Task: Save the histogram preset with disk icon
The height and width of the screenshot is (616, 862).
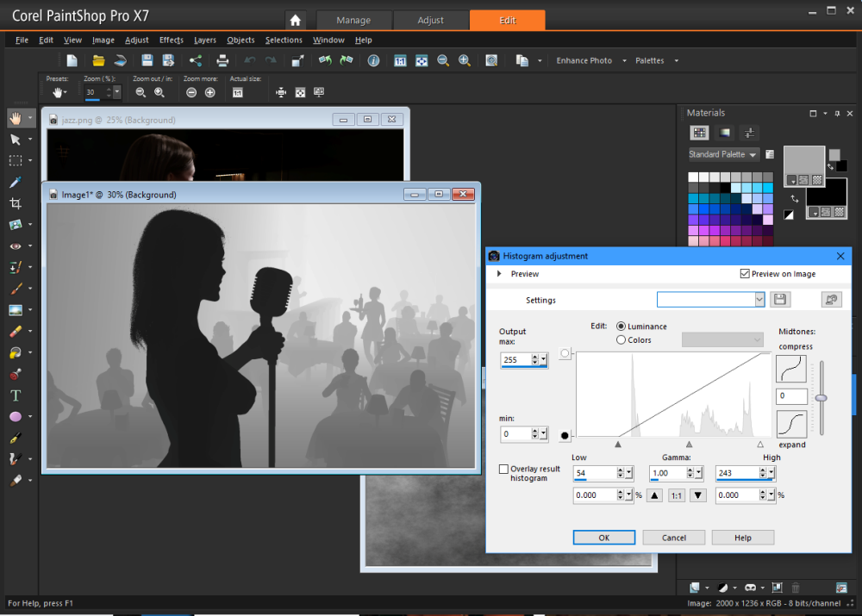Action: (x=781, y=299)
